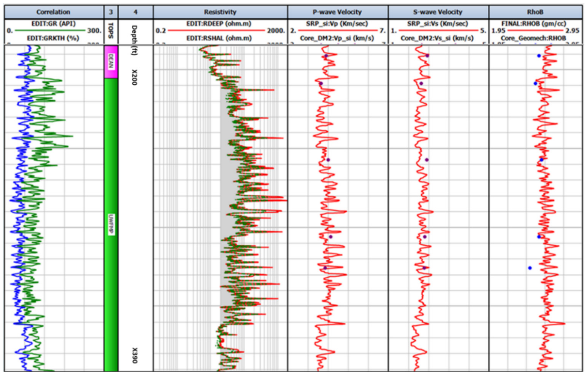Select the Resistivity track header
588x376 pixels.
(x=220, y=12)
